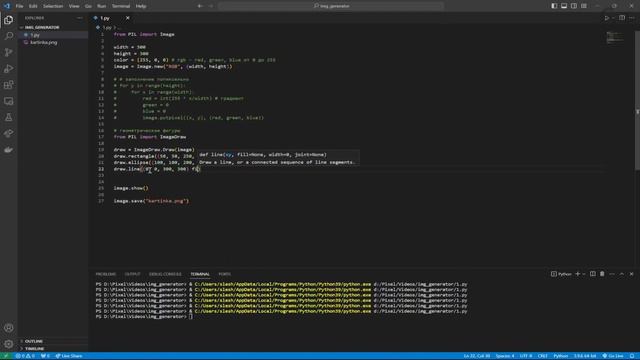Click the code minimap preview

[615, 37]
